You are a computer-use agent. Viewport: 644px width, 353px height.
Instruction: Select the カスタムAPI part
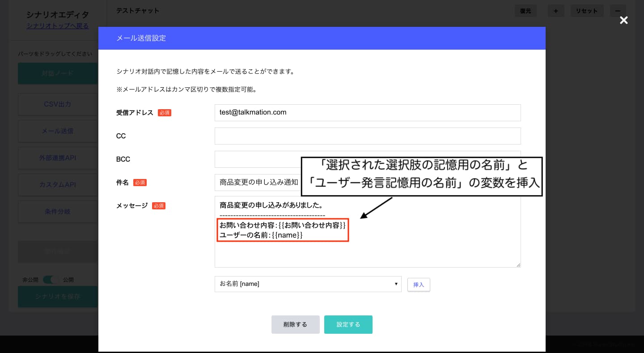point(58,185)
